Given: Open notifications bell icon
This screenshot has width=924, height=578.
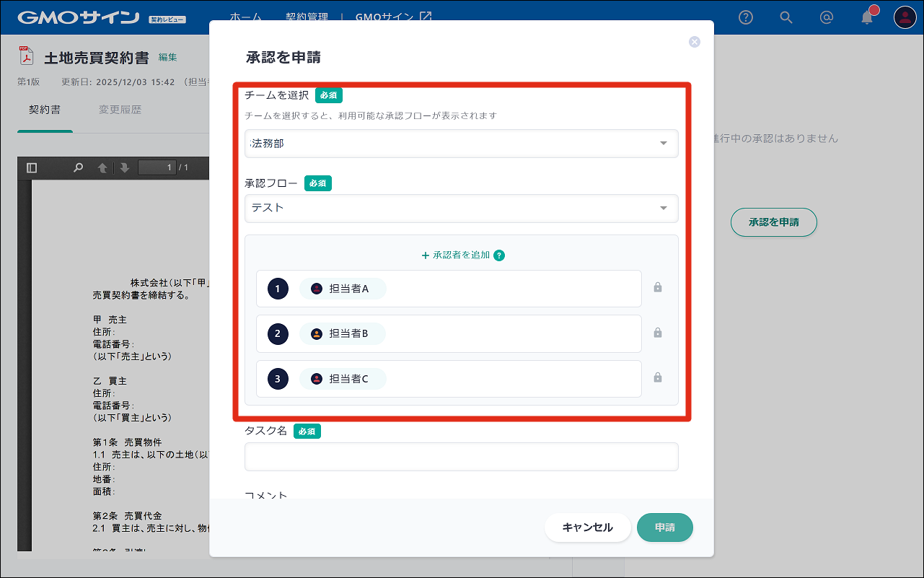Looking at the screenshot, I should pyautogui.click(x=867, y=18).
